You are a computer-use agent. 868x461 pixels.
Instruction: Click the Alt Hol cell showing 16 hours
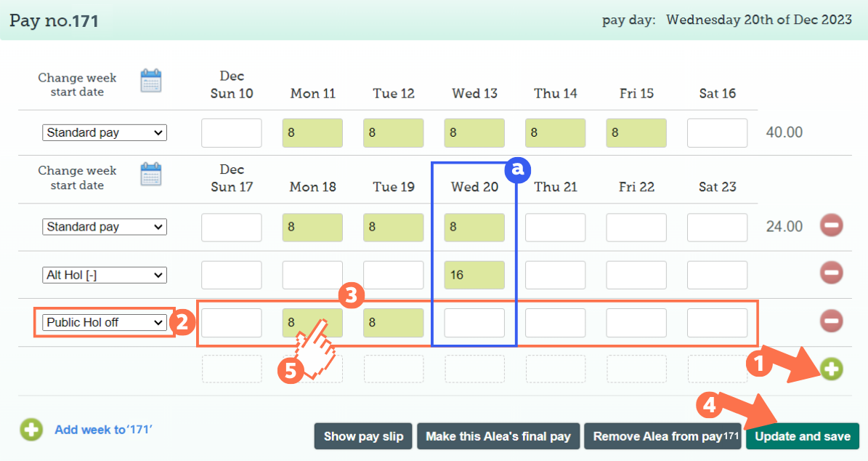(474, 275)
